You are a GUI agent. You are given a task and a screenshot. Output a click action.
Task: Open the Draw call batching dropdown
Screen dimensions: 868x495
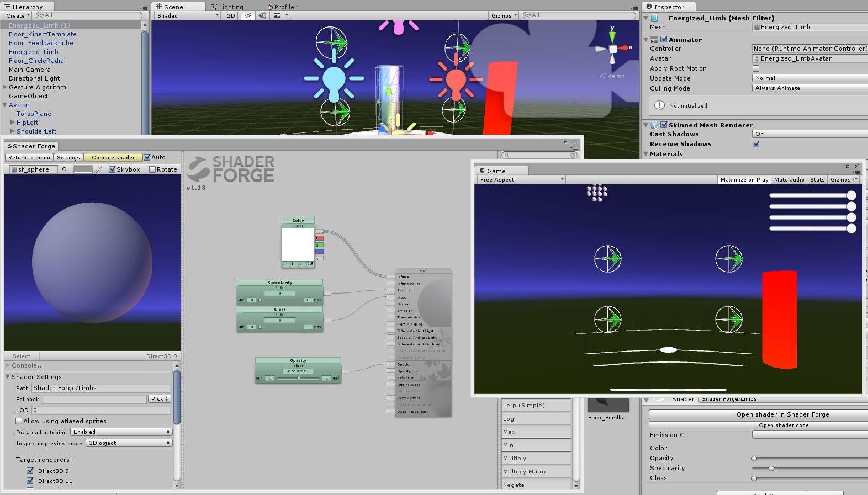pos(121,432)
